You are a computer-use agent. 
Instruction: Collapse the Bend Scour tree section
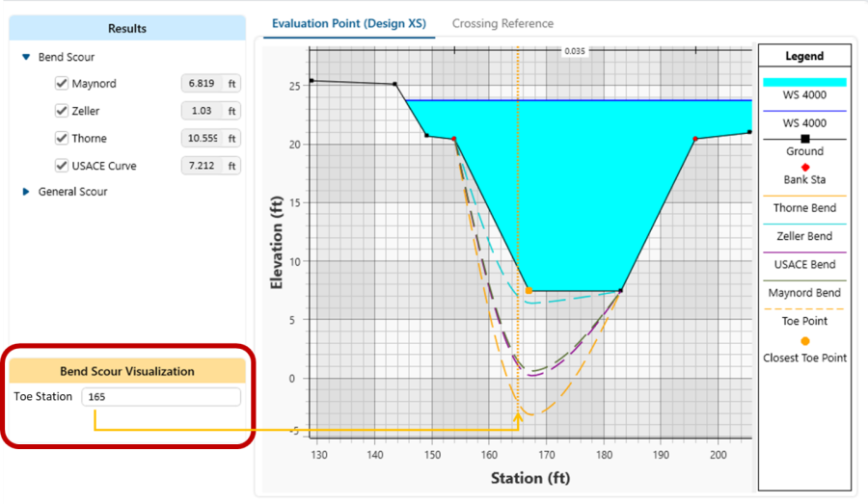click(x=26, y=58)
